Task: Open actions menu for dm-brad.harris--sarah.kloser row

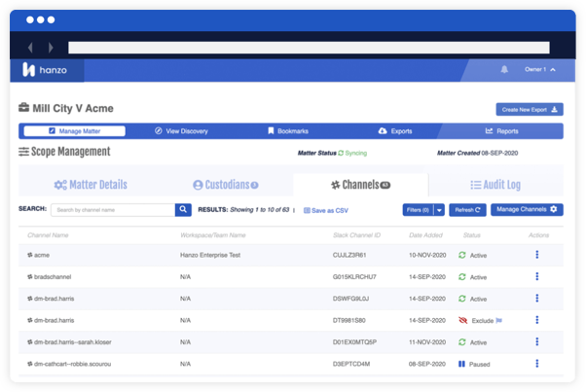Action: (x=537, y=341)
